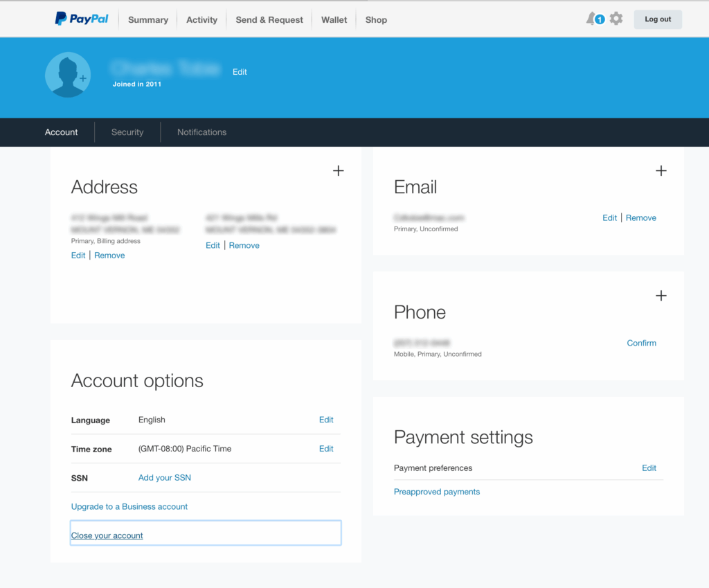Click the PayPal logo
This screenshot has width=709, height=588.
click(x=81, y=19)
